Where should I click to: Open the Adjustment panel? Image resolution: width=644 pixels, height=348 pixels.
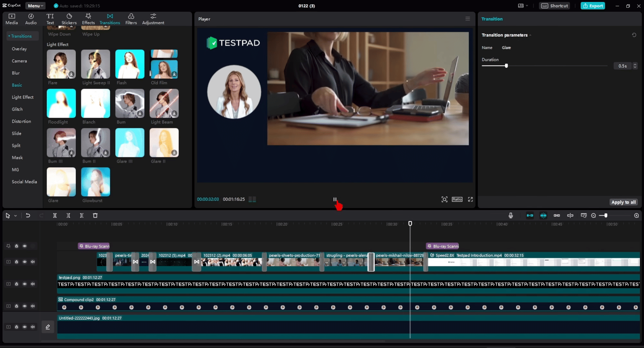point(153,19)
